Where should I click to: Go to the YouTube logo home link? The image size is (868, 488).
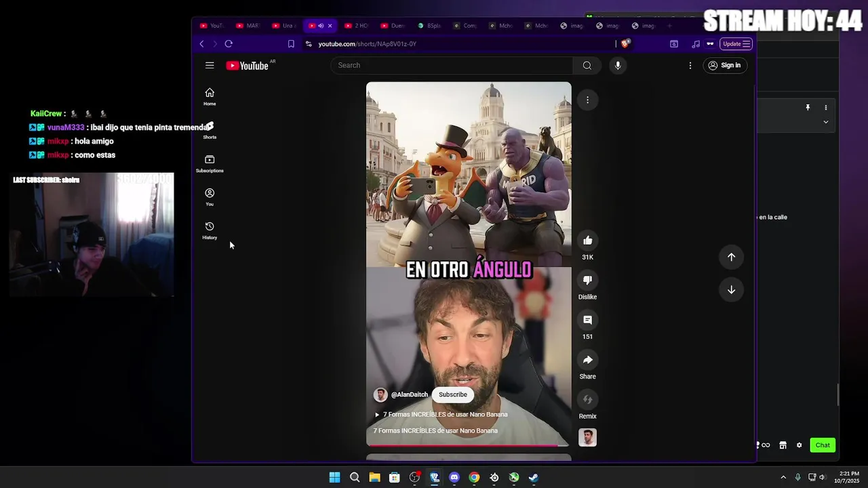247,66
